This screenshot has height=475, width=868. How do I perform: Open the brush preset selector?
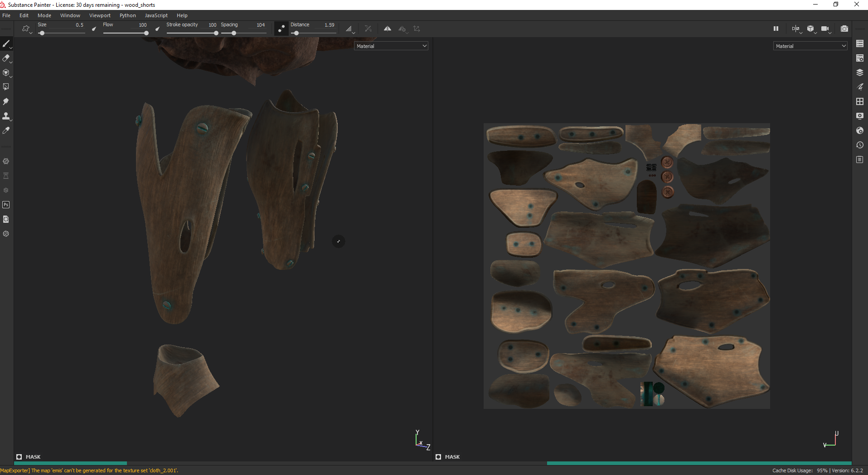[27, 29]
